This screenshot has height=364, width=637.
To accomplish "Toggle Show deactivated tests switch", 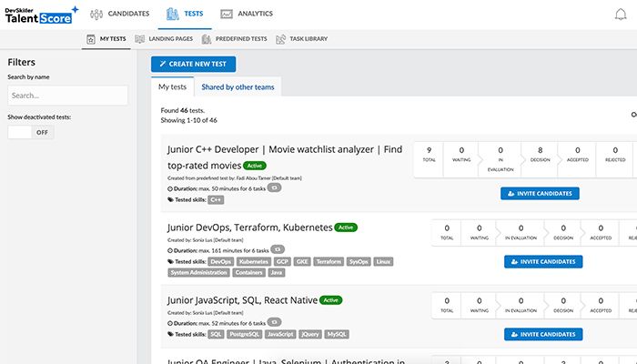I will pyautogui.click(x=30, y=132).
